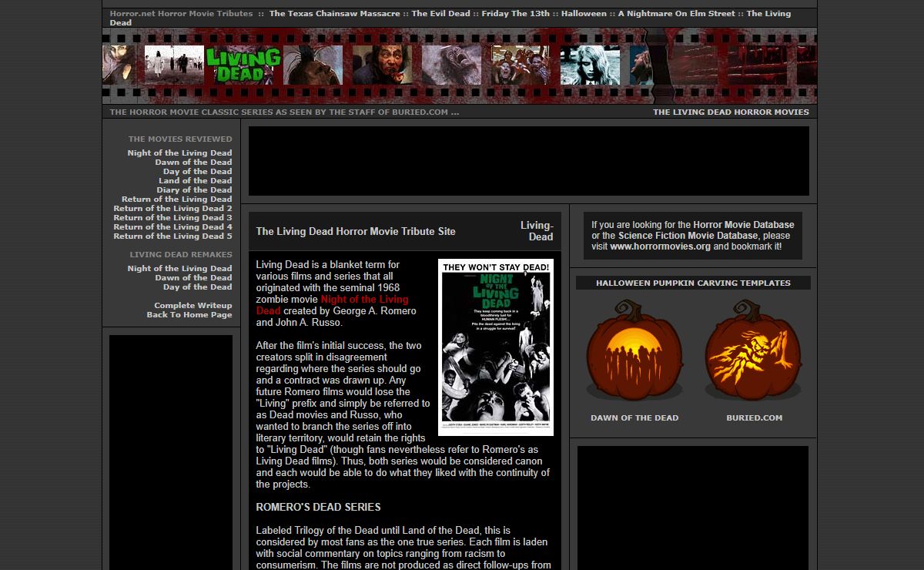Open Day of the Dead remake link
Image resolution: width=924 pixels, height=570 pixels.
point(197,287)
